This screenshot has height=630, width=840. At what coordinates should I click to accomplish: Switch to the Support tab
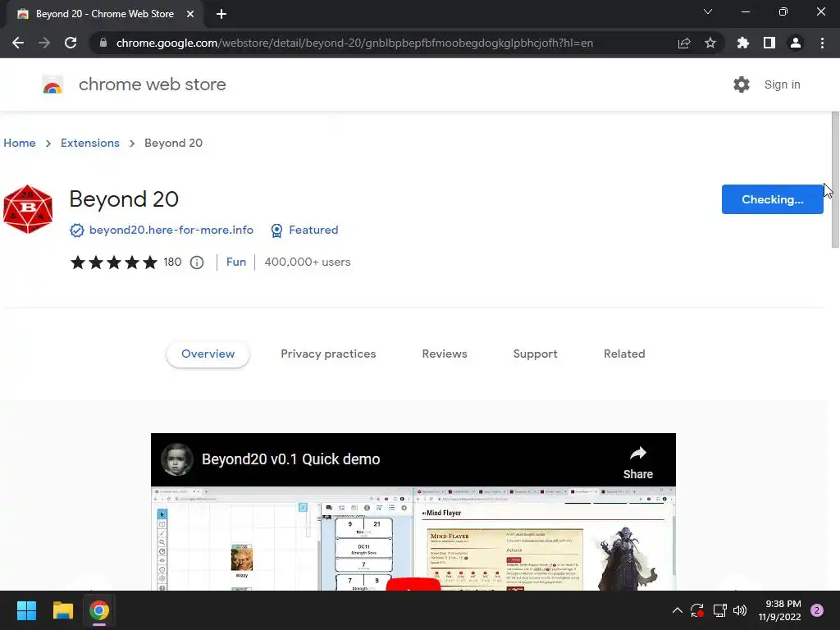(535, 354)
